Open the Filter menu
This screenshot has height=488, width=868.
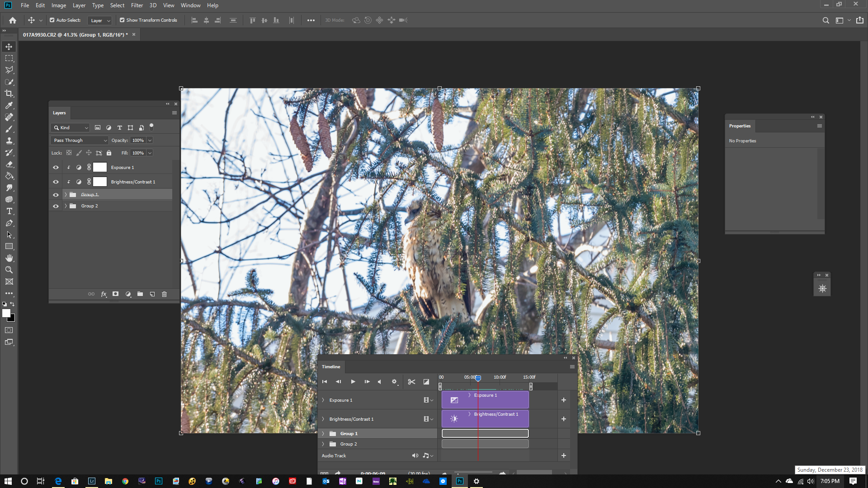pyautogui.click(x=137, y=5)
